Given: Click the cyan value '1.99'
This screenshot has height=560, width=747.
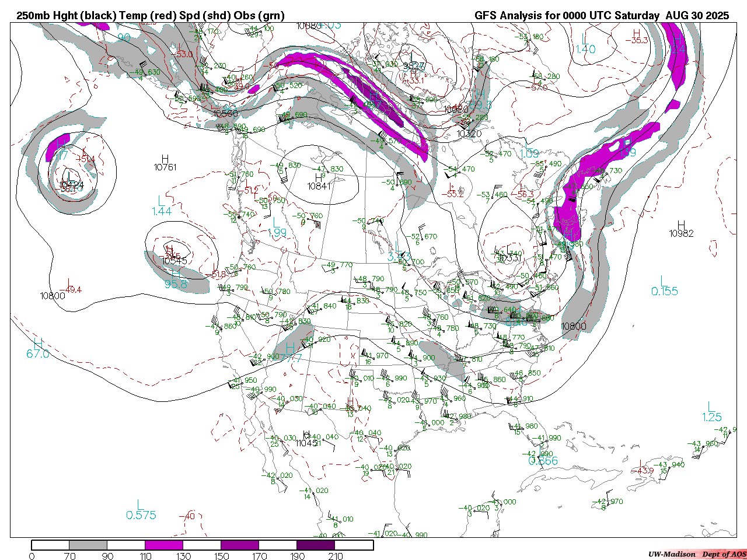Looking at the screenshot, I should (x=277, y=232).
